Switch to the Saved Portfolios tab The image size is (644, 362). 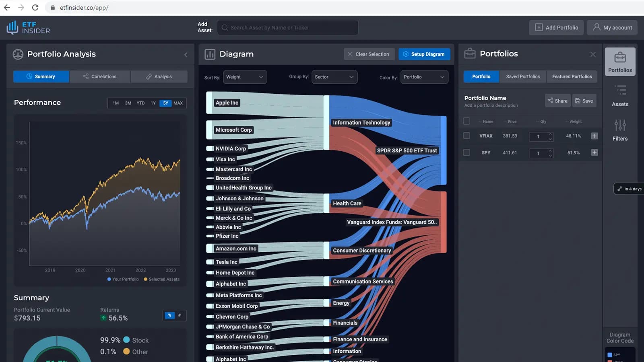[x=523, y=76]
